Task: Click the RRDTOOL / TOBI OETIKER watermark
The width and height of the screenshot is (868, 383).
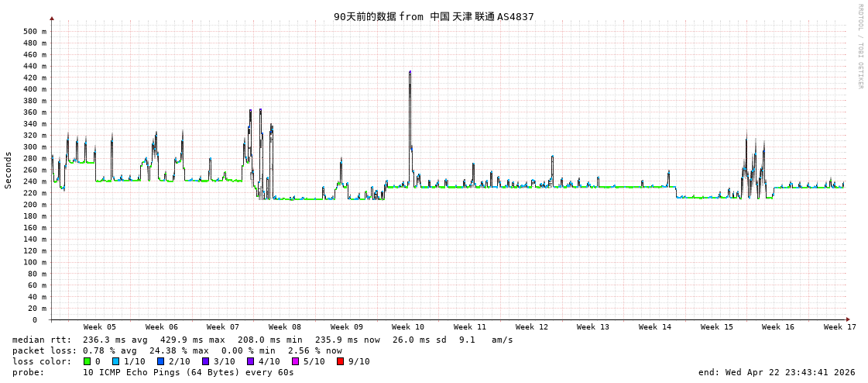Action: (x=859, y=47)
